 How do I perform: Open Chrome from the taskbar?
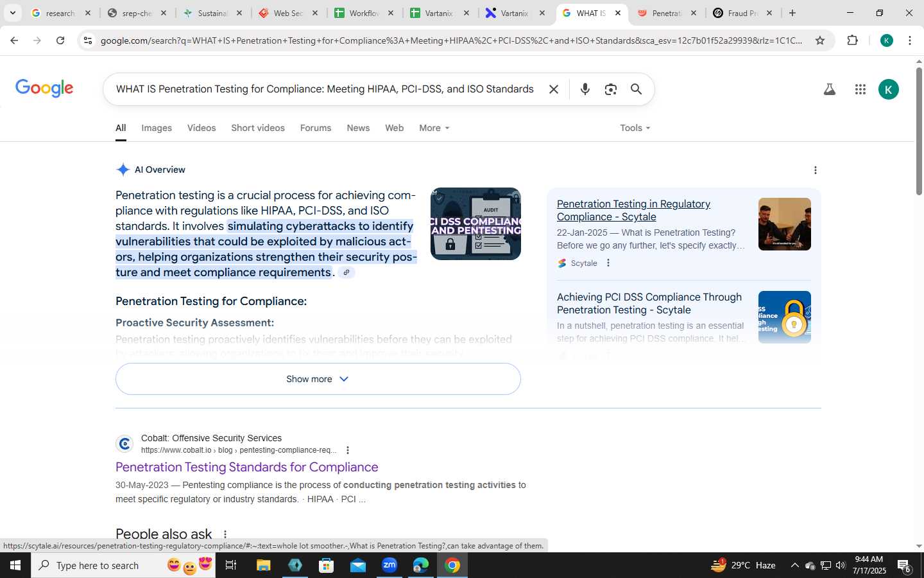click(x=452, y=565)
